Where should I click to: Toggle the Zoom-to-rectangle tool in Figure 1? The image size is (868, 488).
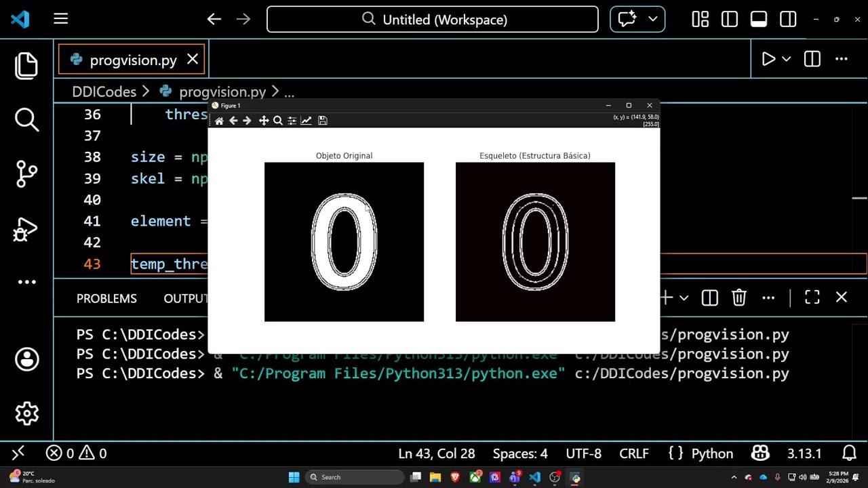pos(278,121)
